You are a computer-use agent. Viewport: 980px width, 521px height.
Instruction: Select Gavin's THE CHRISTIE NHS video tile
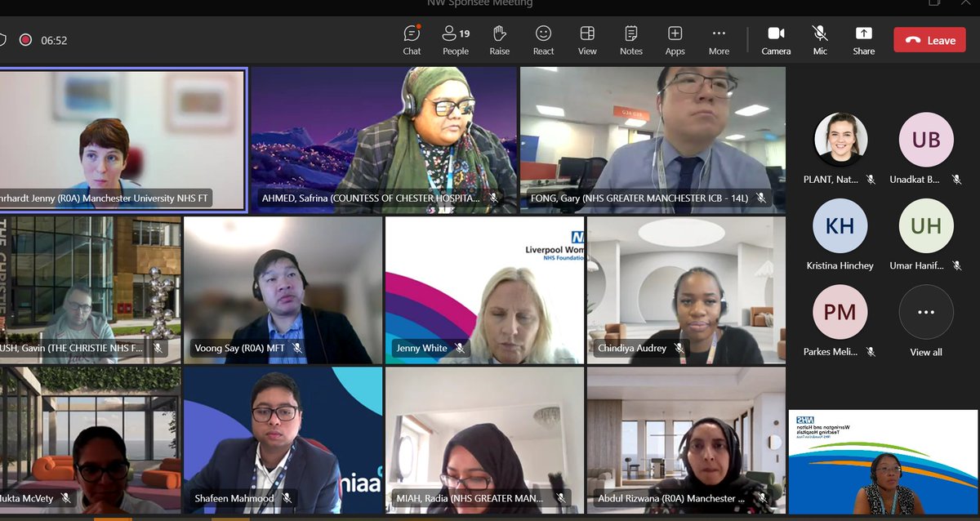90,290
